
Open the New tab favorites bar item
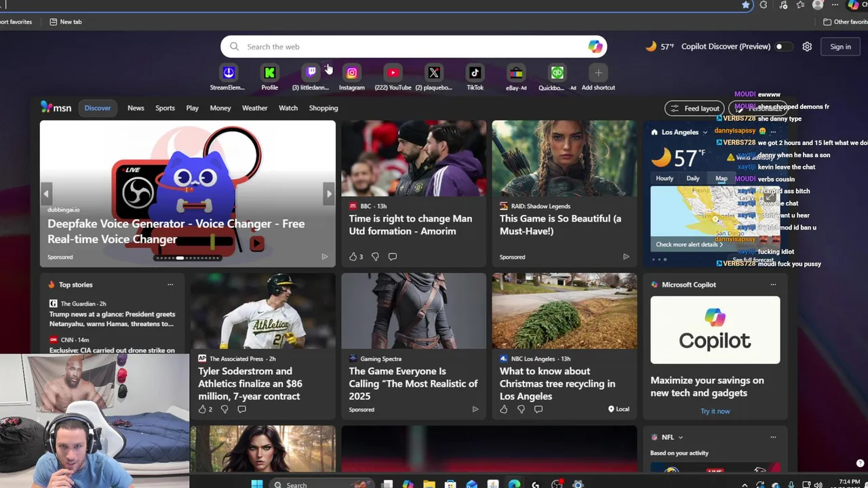coord(66,22)
